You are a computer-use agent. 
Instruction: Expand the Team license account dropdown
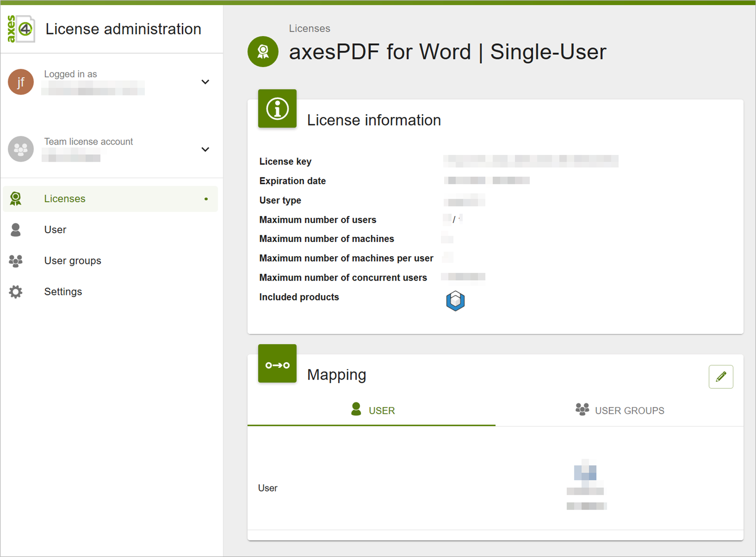coord(205,149)
